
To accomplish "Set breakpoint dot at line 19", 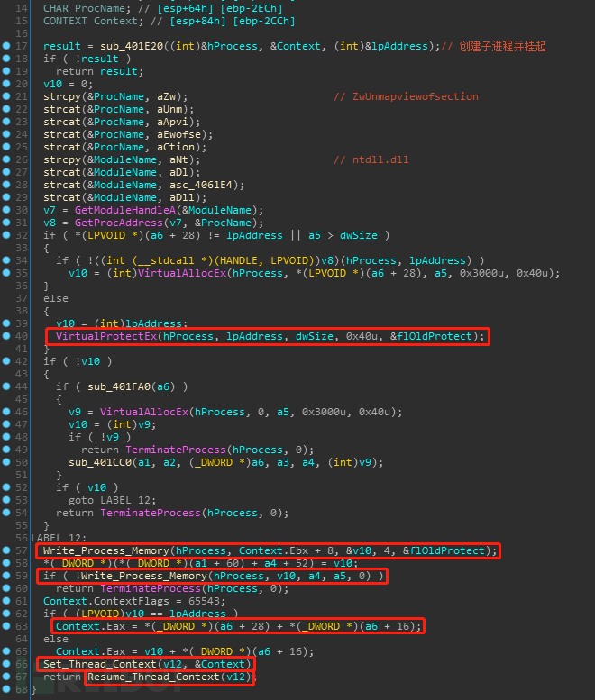I will pyautogui.click(x=6, y=70).
